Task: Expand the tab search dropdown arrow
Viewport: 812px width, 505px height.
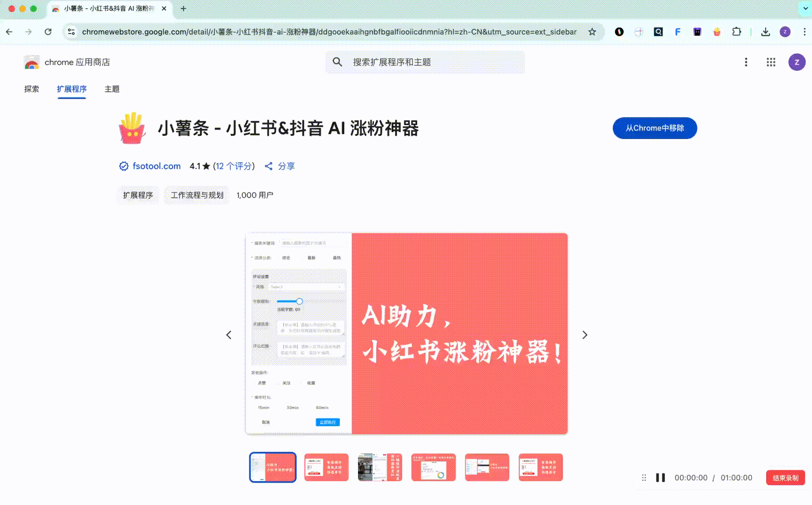Action: pos(805,9)
